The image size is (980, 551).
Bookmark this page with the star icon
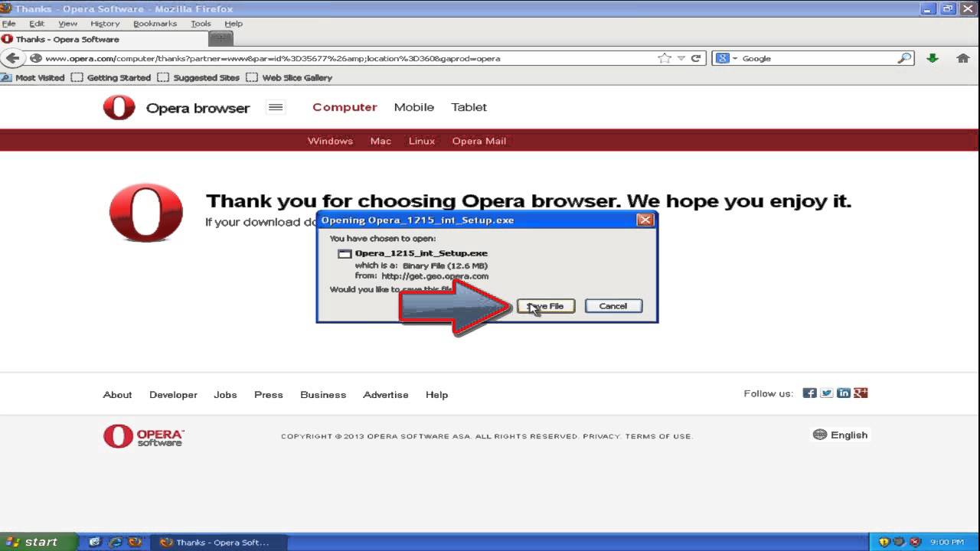tap(665, 58)
